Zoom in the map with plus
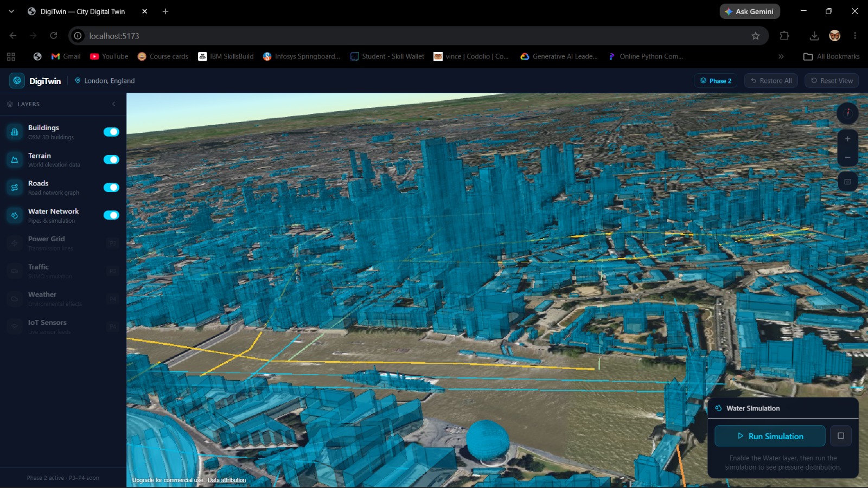This screenshot has width=868, height=488. (847, 139)
